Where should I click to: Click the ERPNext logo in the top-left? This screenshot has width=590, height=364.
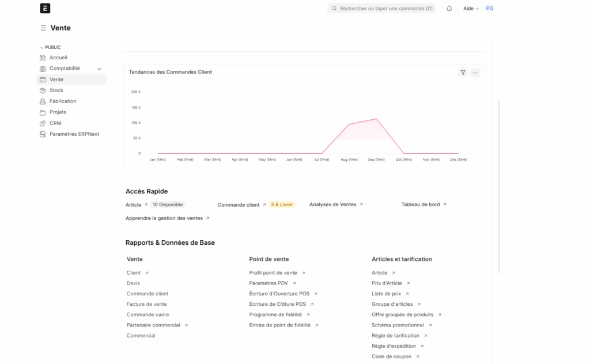[x=45, y=8]
